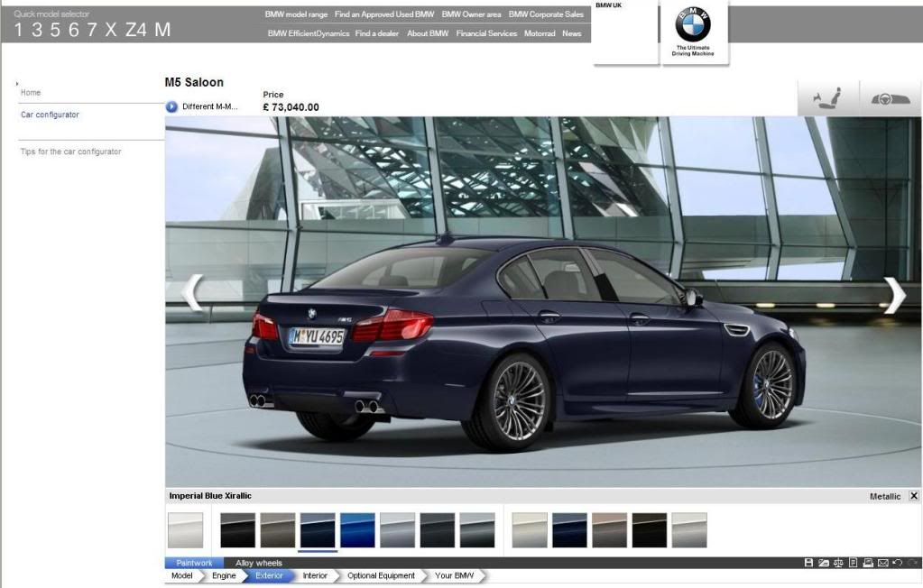Open BMW EfficientDynamics menu

309,33
